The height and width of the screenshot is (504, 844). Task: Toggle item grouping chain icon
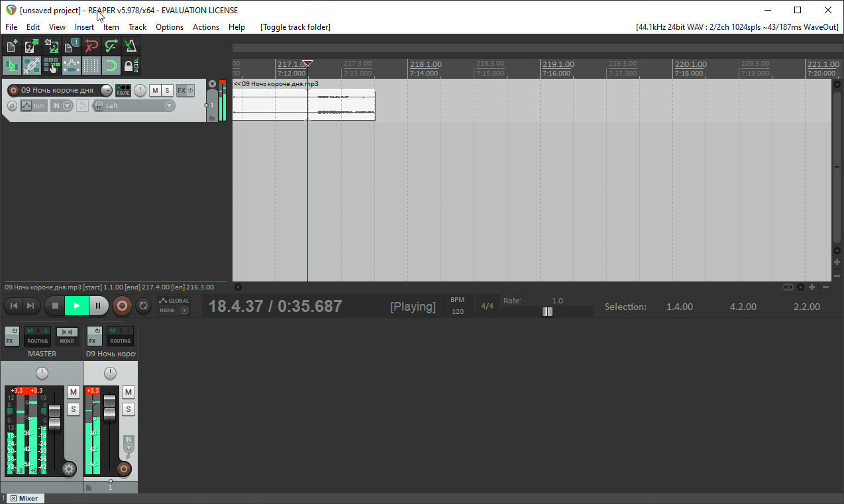tap(32, 66)
